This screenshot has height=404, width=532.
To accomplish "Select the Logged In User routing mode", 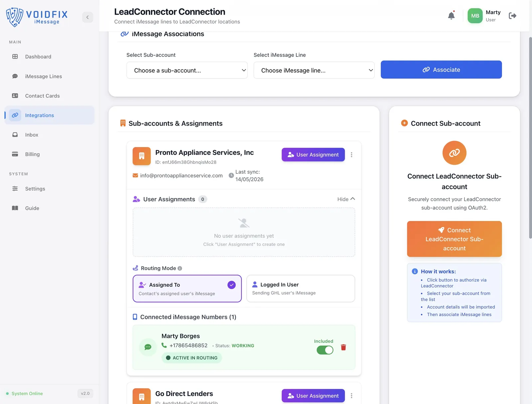I will pyautogui.click(x=301, y=288).
